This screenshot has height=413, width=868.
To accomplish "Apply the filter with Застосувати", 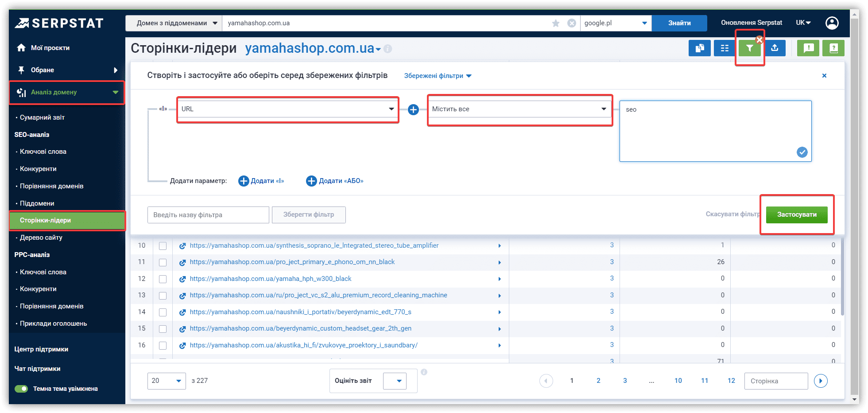I will point(797,214).
